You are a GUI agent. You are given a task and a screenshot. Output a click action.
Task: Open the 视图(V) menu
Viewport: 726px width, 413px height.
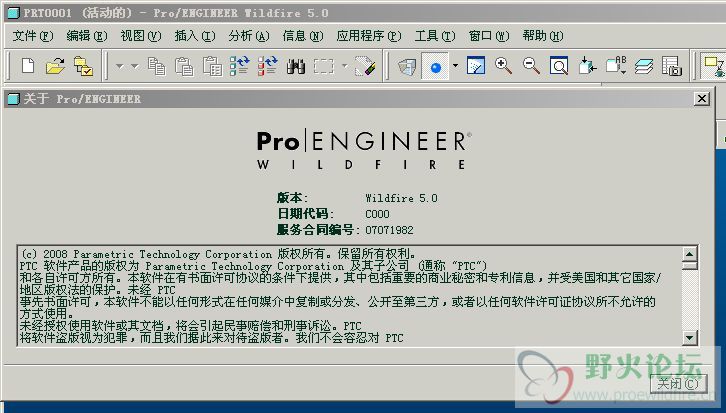[x=141, y=36]
